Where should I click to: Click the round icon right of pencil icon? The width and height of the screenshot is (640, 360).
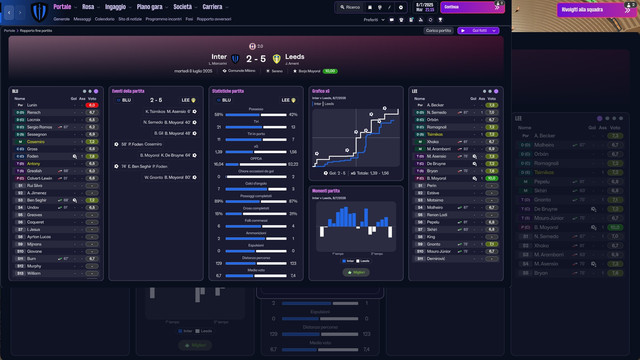400,7
